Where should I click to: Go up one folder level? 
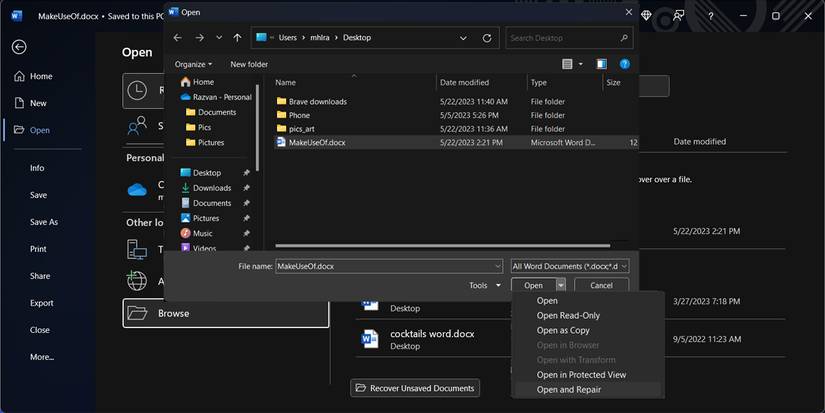pos(237,38)
